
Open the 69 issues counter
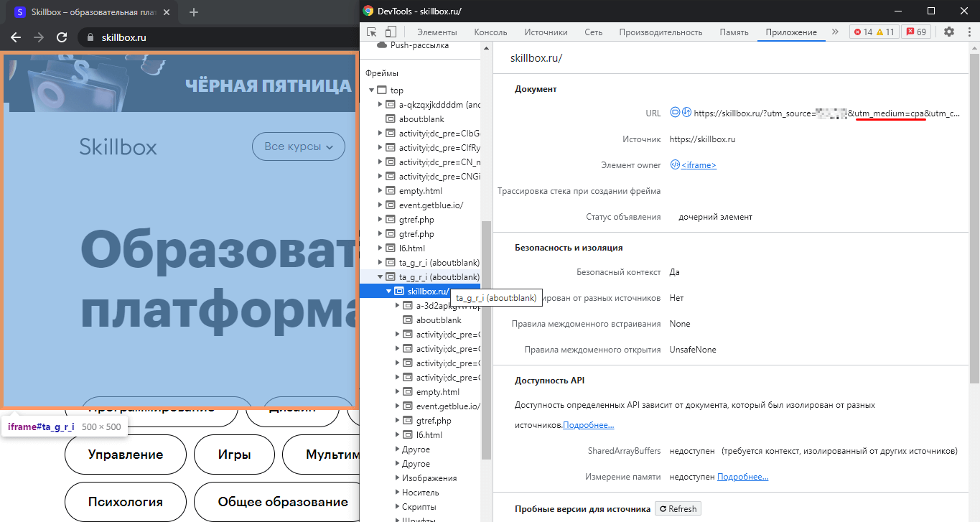[916, 32]
